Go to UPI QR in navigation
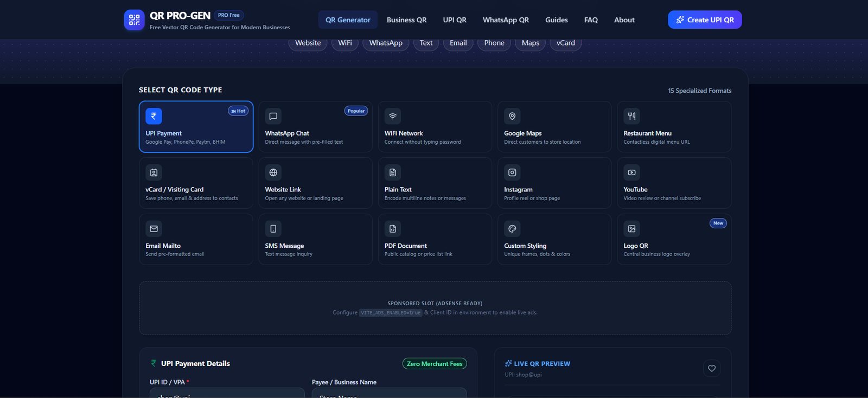The image size is (868, 398). pyautogui.click(x=455, y=20)
